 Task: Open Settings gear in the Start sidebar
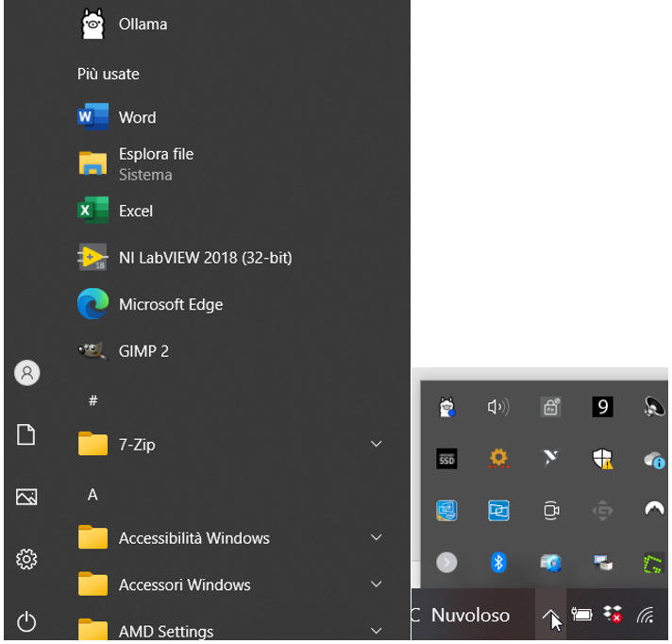26,559
